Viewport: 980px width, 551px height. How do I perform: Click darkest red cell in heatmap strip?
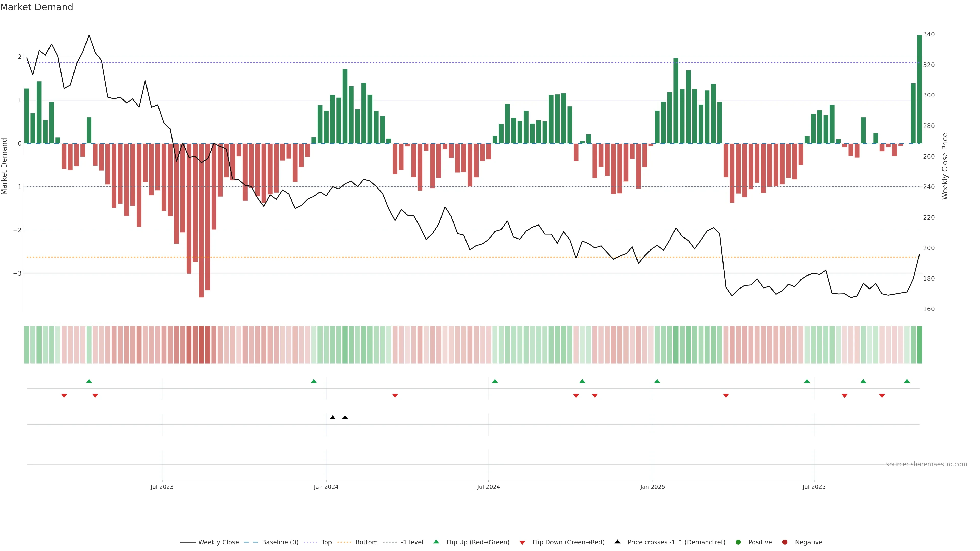(x=201, y=345)
